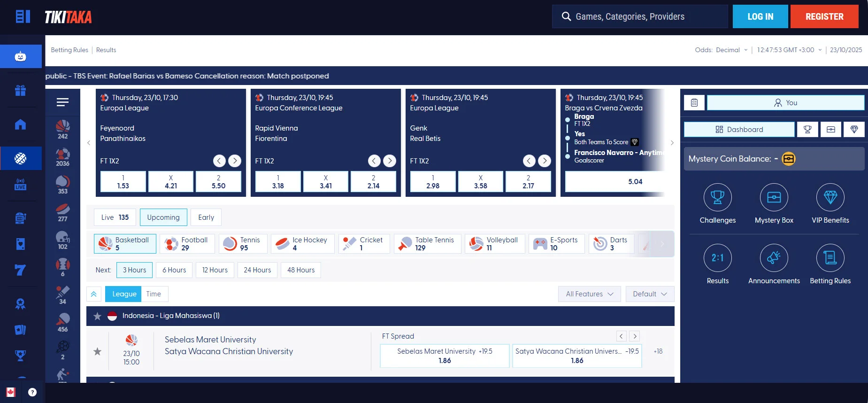The height and width of the screenshot is (403, 868).
Task: Filter next 12 Hours
Action: [215, 270]
